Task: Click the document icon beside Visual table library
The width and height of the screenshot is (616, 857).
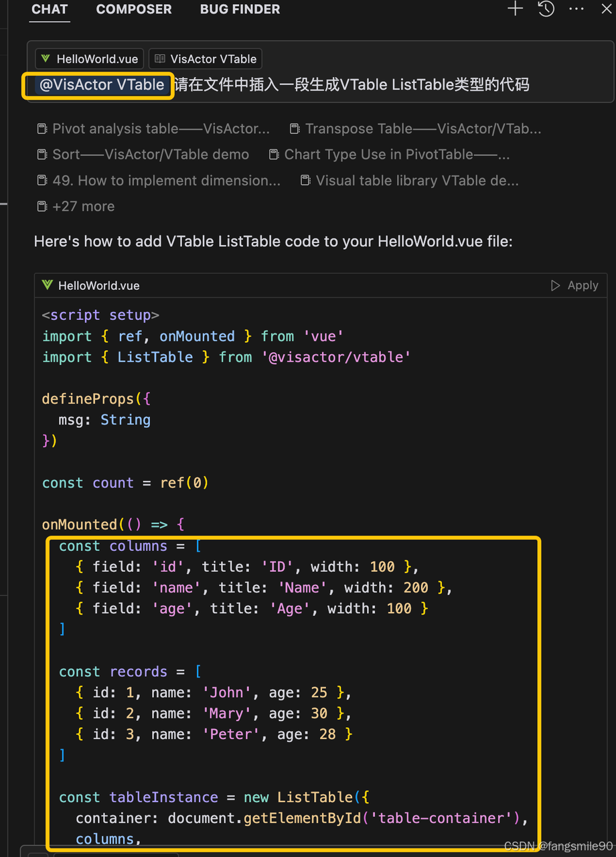Action: [305, 181]
